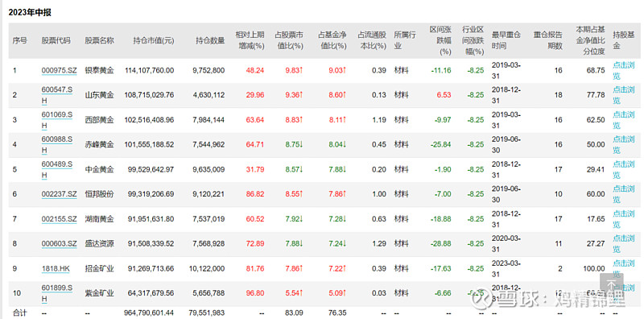Image resolution: width=644 pixels, height=319 pixels.
Task: Click the back-to-top arrow button
Action: [x=611, y=284]
